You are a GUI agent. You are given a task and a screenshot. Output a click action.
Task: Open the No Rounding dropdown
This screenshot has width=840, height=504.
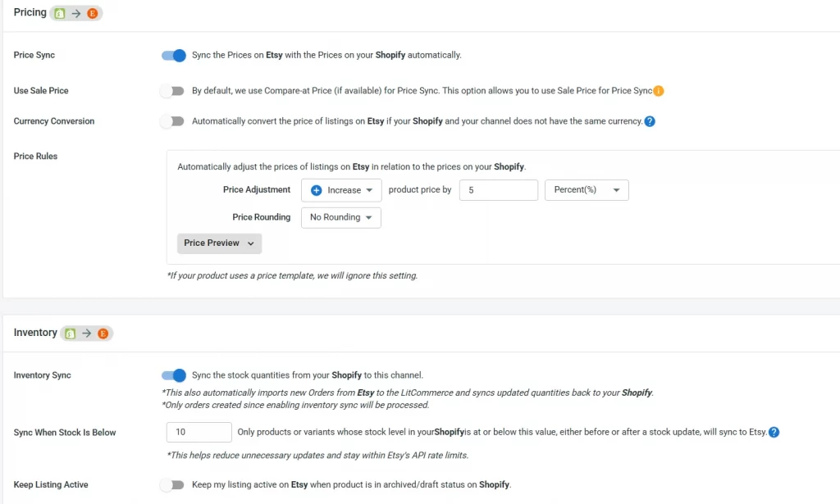tap(340, 217)
